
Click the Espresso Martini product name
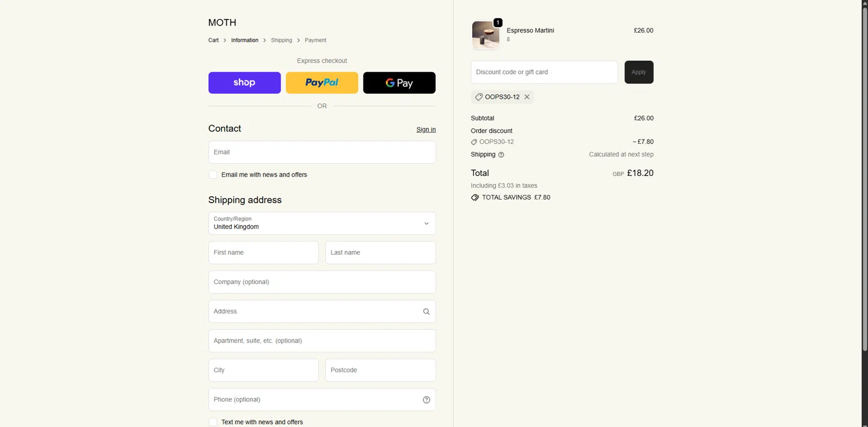coord(530,31)
